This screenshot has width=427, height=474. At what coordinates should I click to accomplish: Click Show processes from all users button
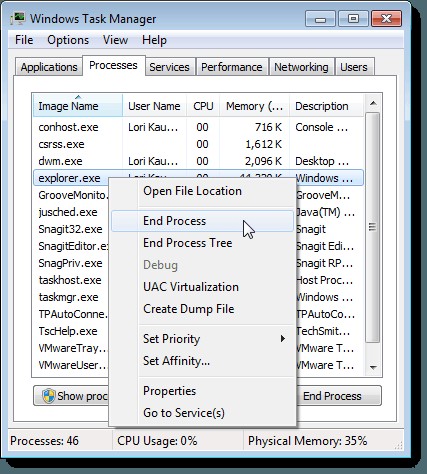tap(71, 396)
